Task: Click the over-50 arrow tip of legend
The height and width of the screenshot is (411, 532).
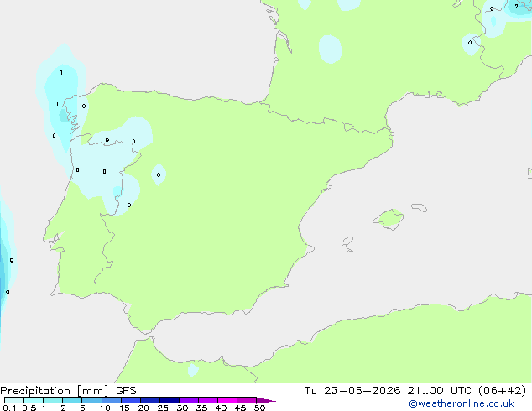Action: point(266,400)
